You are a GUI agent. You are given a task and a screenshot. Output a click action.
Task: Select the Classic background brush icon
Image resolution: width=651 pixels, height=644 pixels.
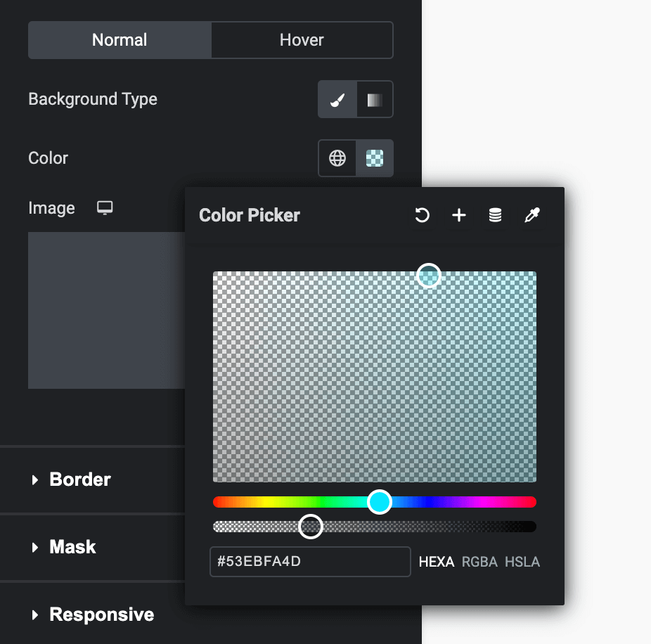pyautogui.click(x=337, y=99)
